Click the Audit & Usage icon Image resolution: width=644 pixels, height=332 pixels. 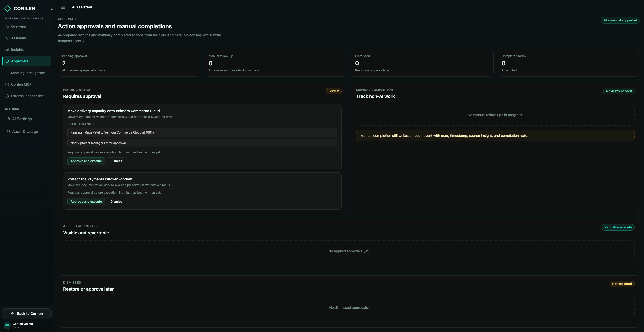[x=8, y=131]
